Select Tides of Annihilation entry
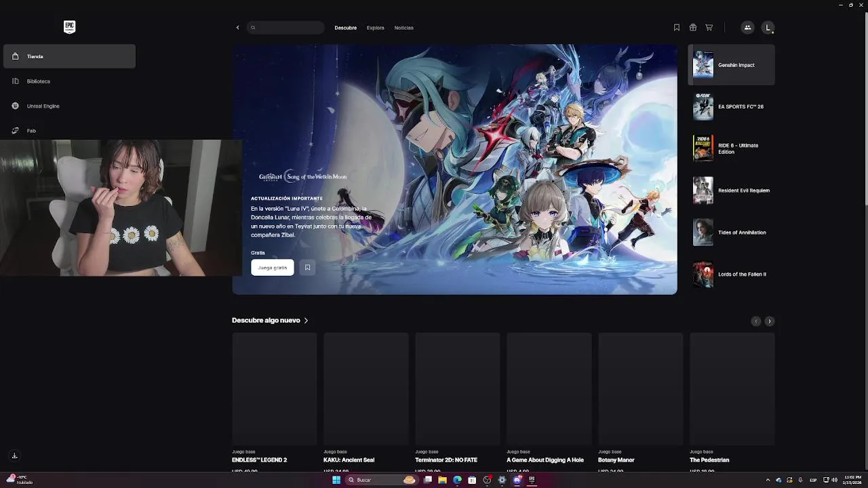The width and height of the screenshot is (868, 488). (x=731, y=232)
